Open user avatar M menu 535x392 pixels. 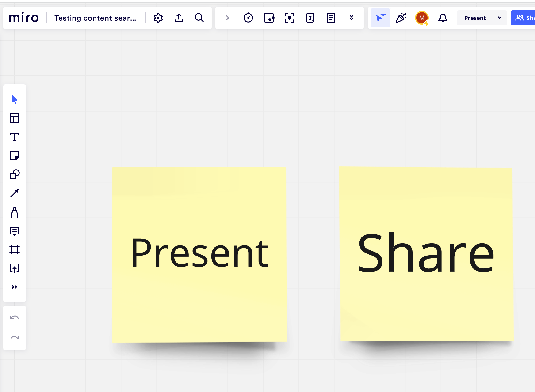click(422, 18)
